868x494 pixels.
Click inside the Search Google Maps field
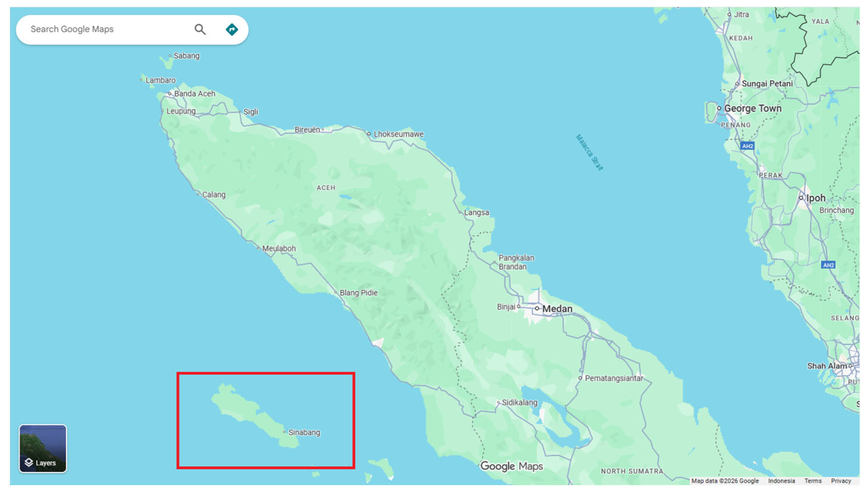click(102, 29)
